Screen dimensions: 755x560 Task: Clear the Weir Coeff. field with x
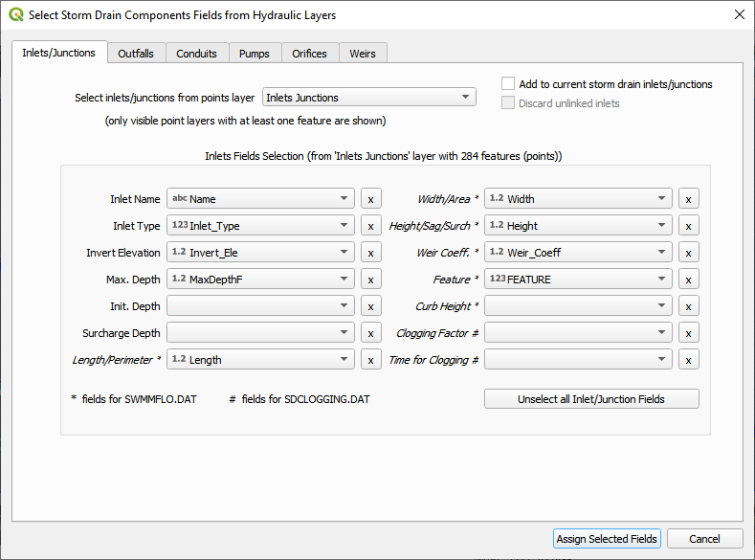[x=689, y=253]
